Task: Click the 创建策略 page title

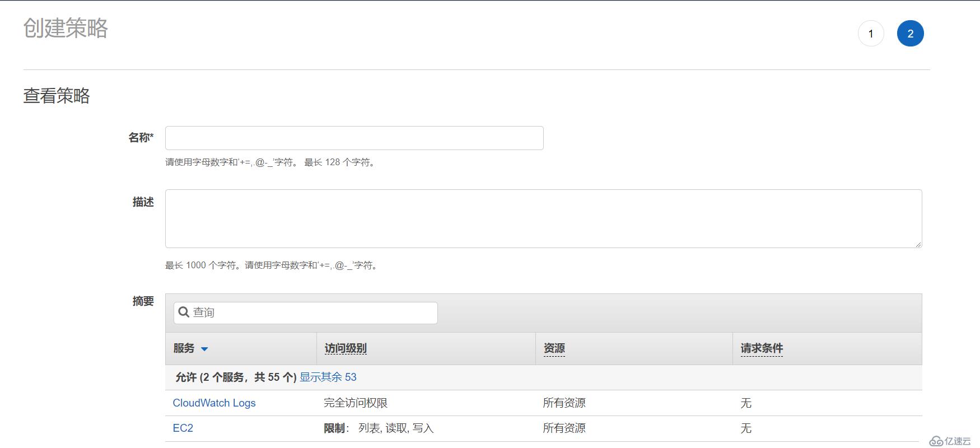Action: (66, 28)
